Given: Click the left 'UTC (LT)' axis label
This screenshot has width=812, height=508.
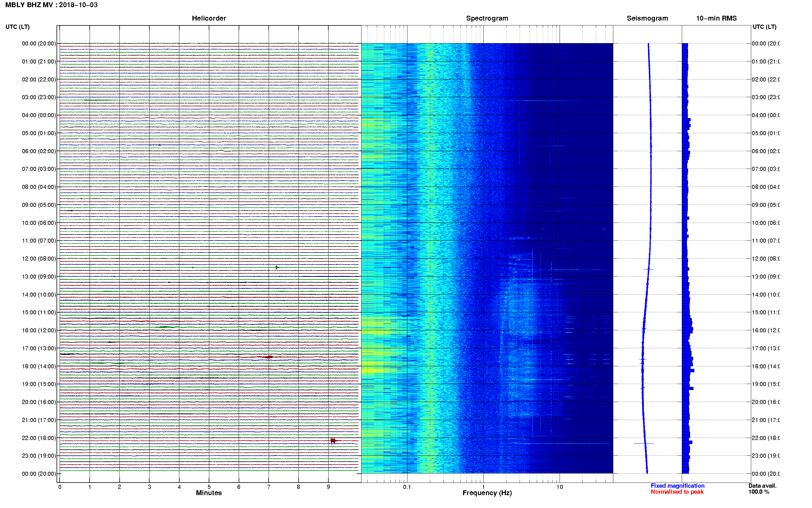Looking at the screenshot, I should [x=17, y=27].
